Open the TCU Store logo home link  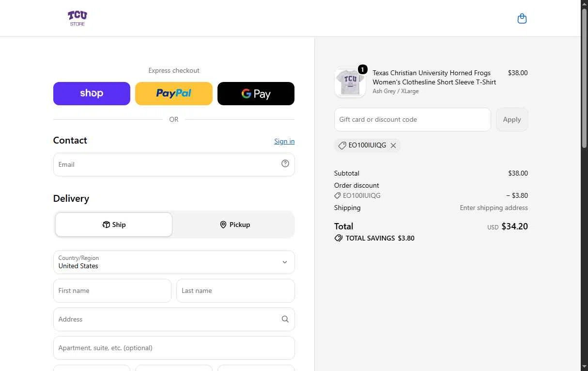click(x=77, y=18)
